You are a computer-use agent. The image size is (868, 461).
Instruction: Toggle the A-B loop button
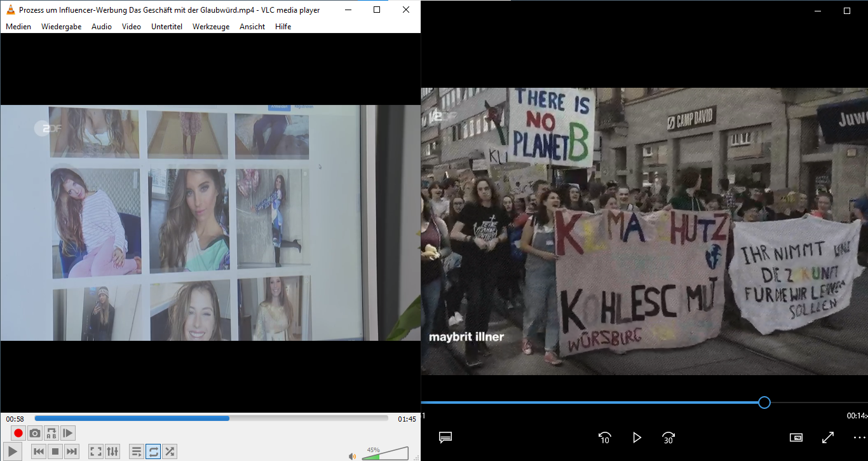51,434
